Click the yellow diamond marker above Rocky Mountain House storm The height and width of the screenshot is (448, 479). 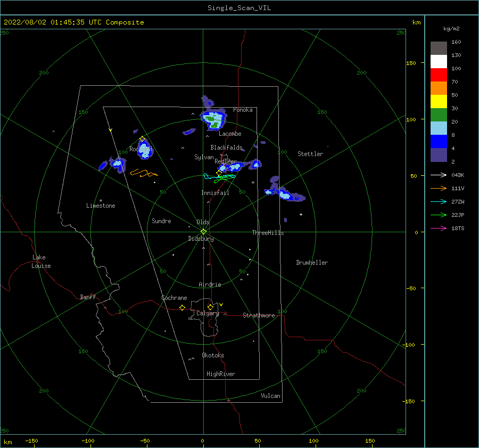point(142,139)
